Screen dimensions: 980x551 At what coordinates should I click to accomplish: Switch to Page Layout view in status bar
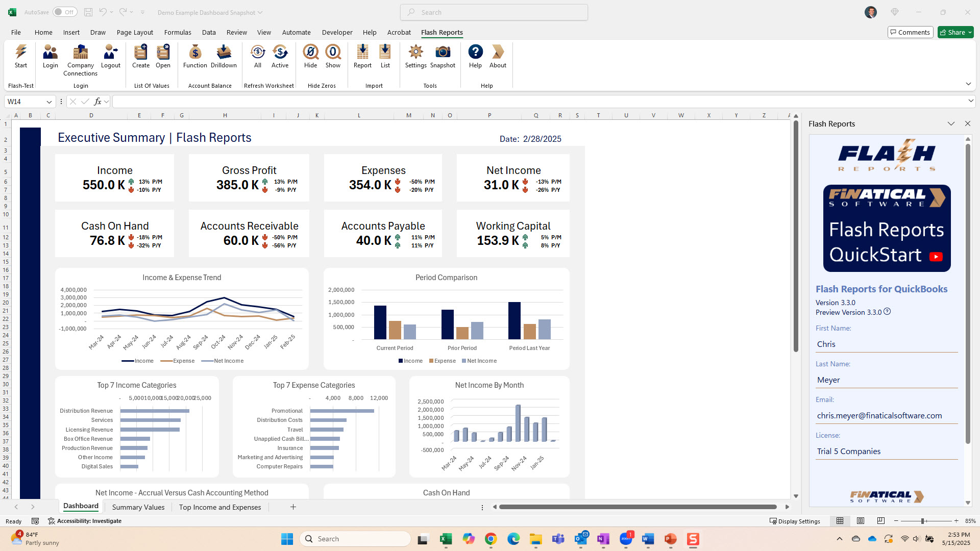(x=861, y=521)
